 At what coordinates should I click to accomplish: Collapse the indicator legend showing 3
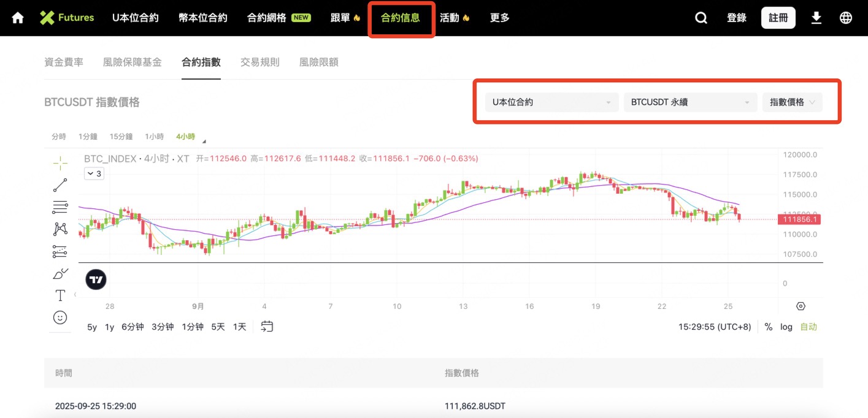point(94,173)
